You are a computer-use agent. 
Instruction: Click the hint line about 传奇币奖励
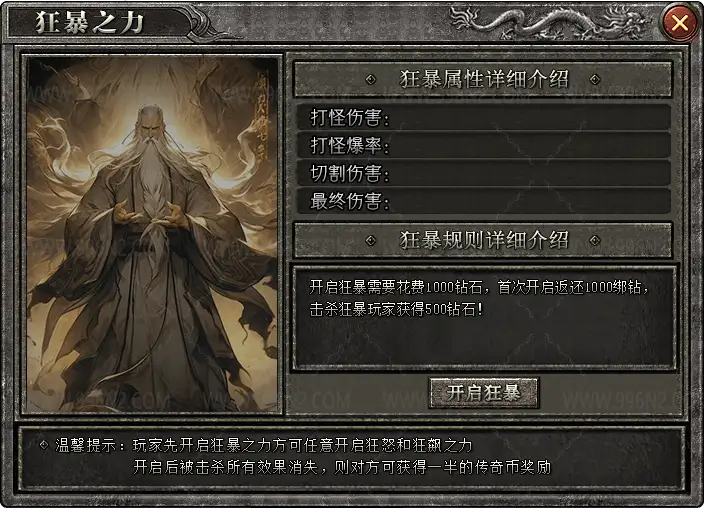point(342,467)
